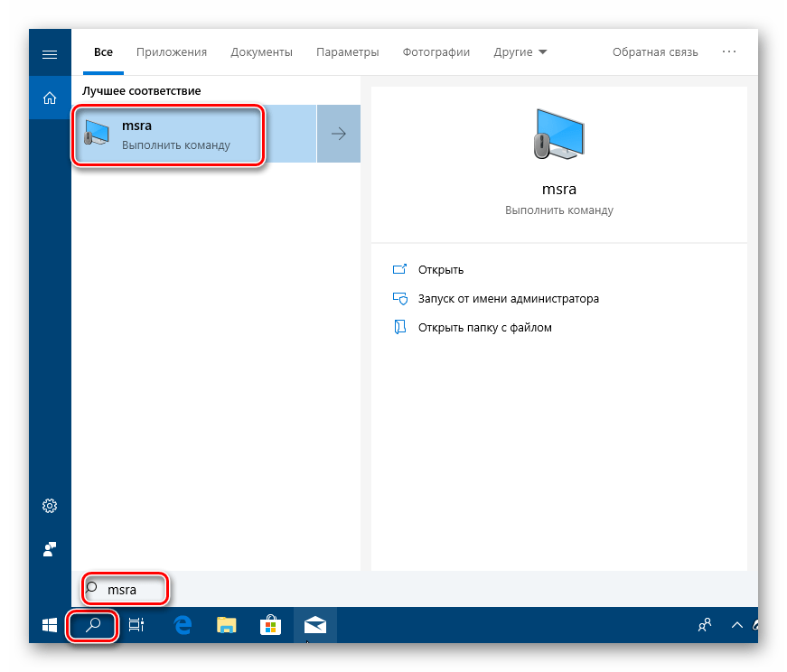Choose Запуск от имени администратора
This screenshot has width=787, height=672.
[x=508, y=298]
